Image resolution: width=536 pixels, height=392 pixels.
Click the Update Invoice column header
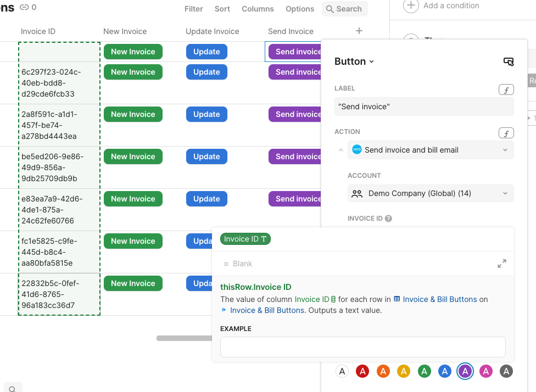click(x=213, y=31)
